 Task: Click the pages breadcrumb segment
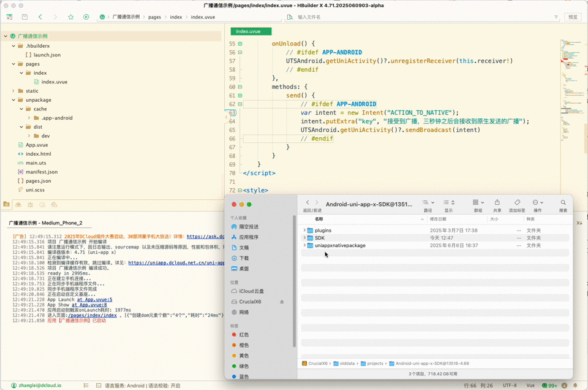click(x=154, y=17)
